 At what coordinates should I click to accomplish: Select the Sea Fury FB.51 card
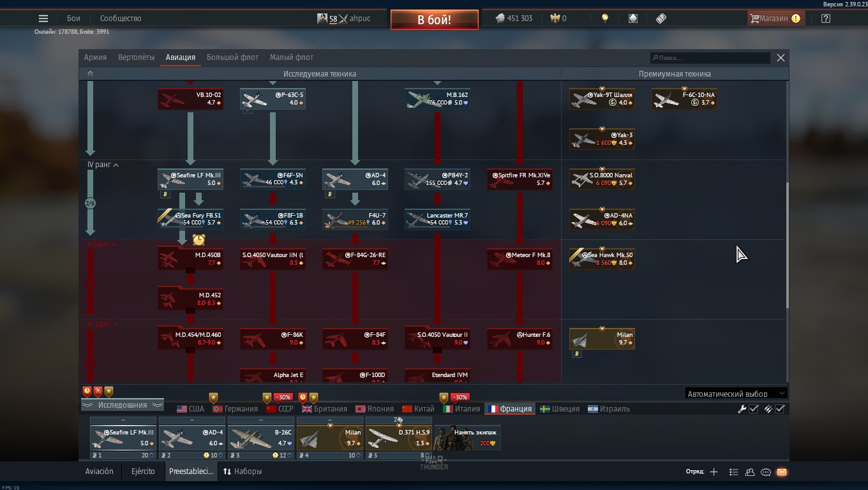click(190, 219)
